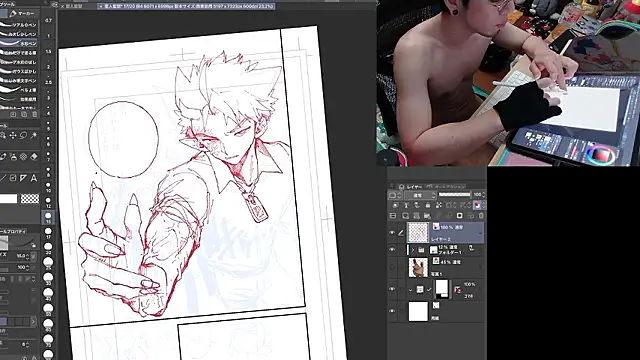Open the layer blending mode dropdown
The width and height of the screenshot is (640, 360).
[x=420, y=195]
